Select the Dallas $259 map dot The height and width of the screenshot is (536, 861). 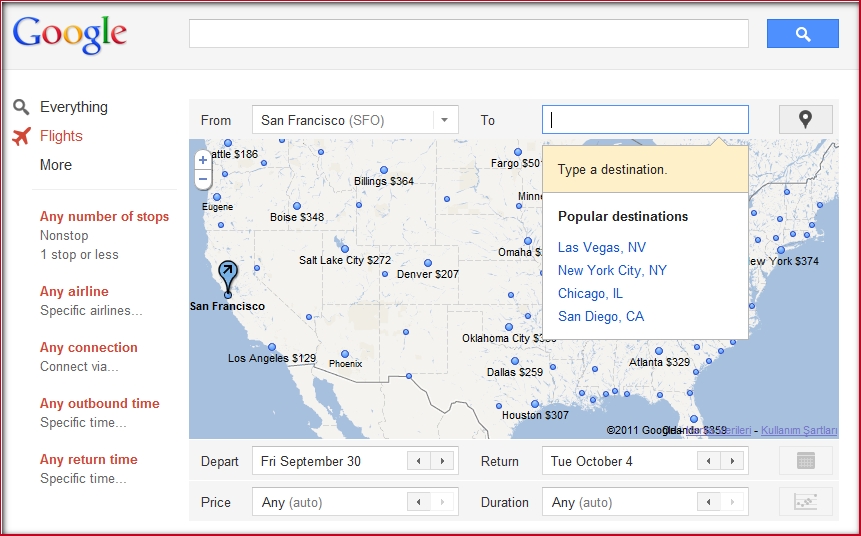(515, 361)
